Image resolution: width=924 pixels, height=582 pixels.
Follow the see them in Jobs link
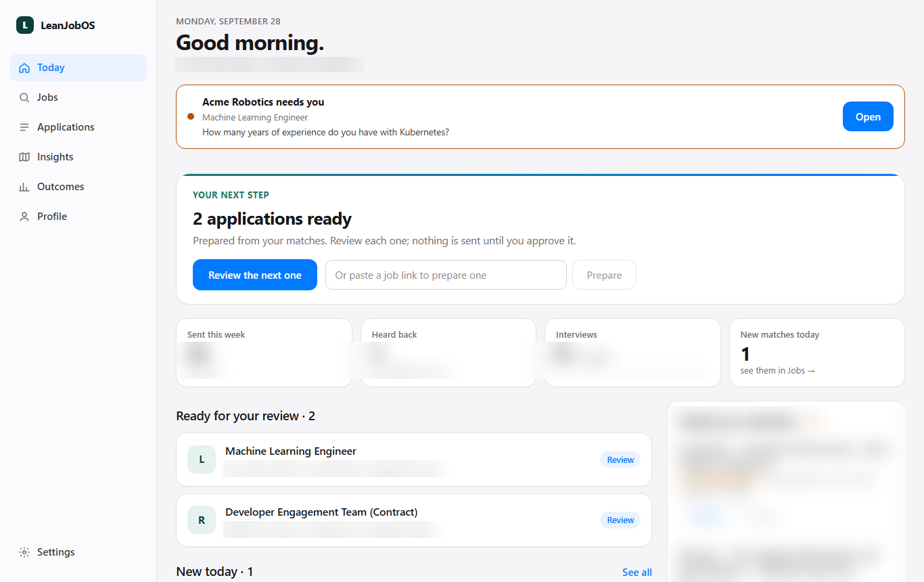click(778, 371)
